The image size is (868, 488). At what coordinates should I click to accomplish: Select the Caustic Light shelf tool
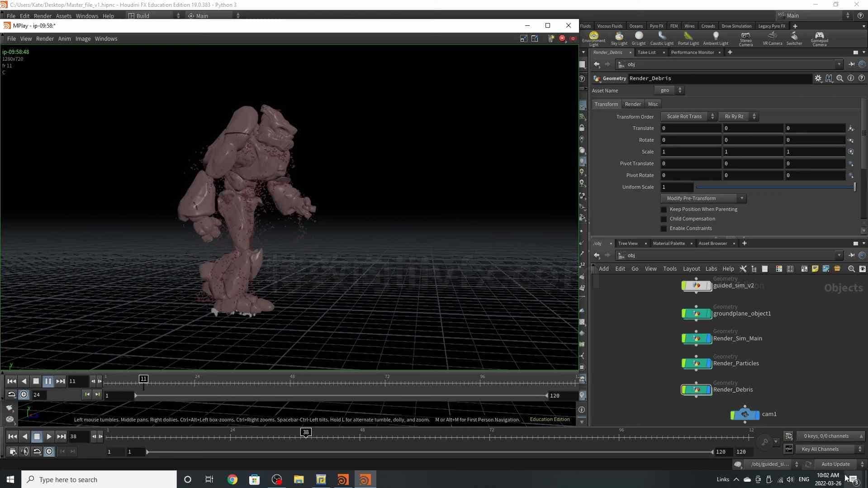click(x=662, y=38)
